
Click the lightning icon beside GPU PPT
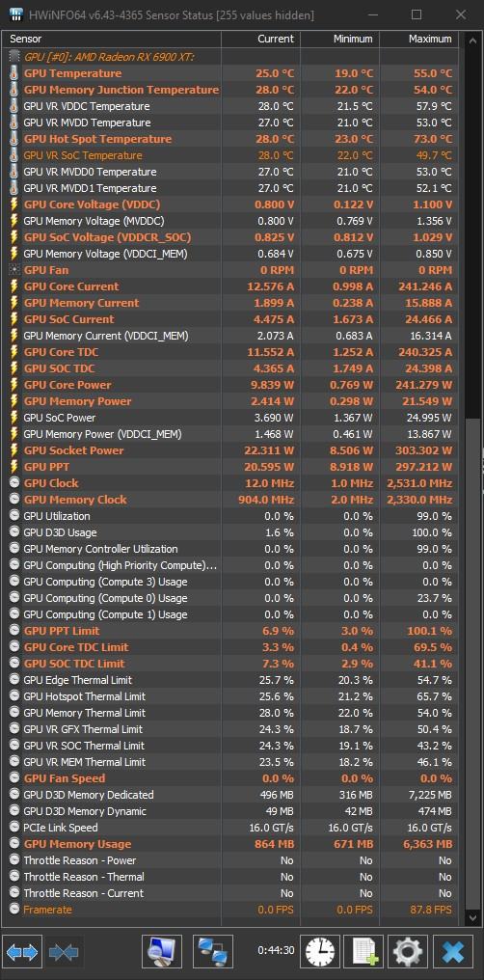pyautogui.click(x=14, y=467)
